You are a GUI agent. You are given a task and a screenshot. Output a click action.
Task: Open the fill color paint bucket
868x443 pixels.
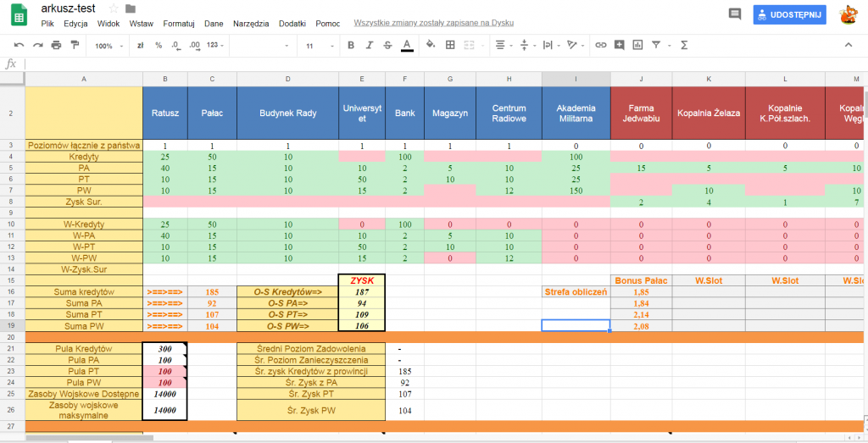[430, 45]
